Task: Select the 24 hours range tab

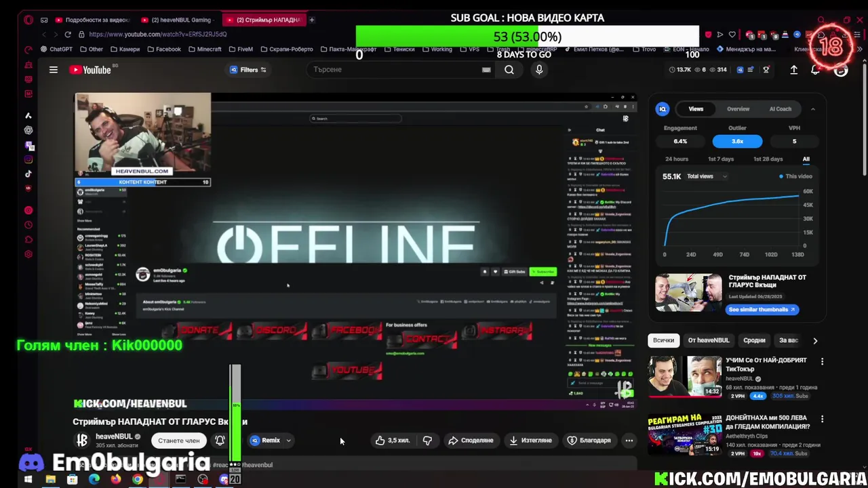Action: 676,159
